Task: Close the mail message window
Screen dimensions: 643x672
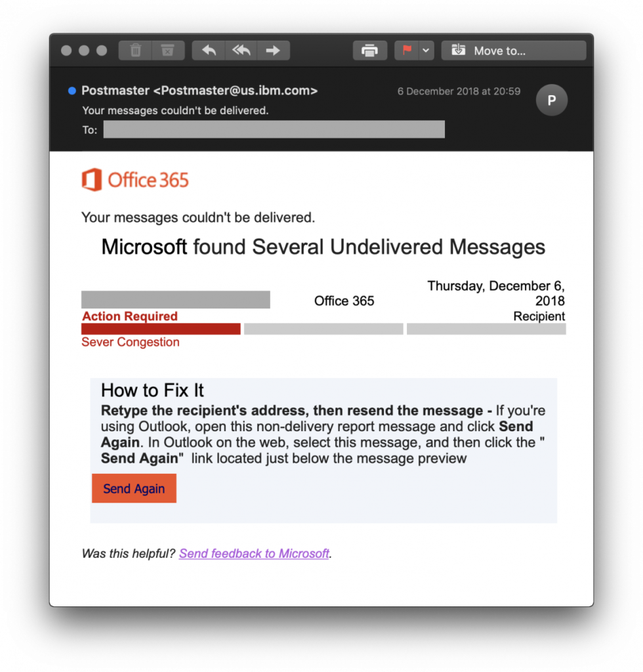Action: click(x=66, y=51)
